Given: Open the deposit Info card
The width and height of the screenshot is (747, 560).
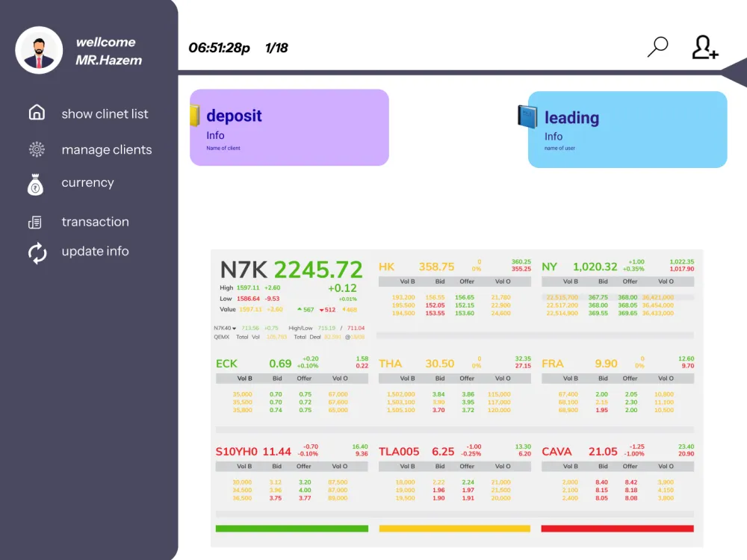Looking at the screenshot, I should tap(289, 128).
